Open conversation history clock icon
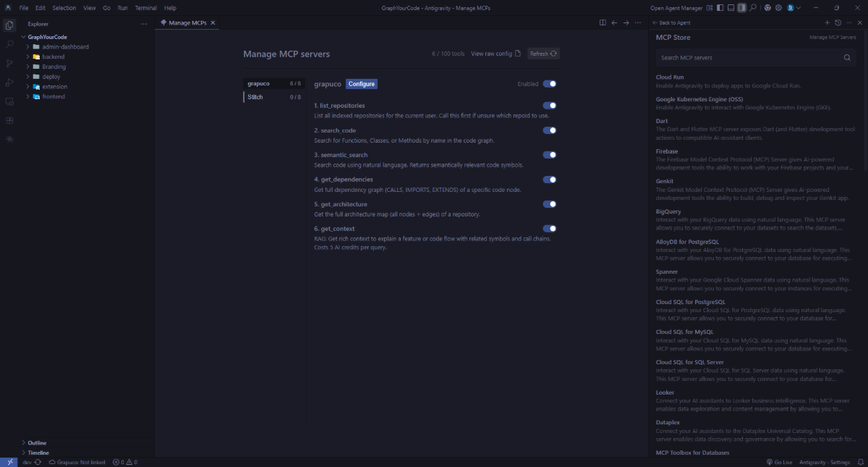This screenshot has width=868, height=467. (x=838, y=22)
